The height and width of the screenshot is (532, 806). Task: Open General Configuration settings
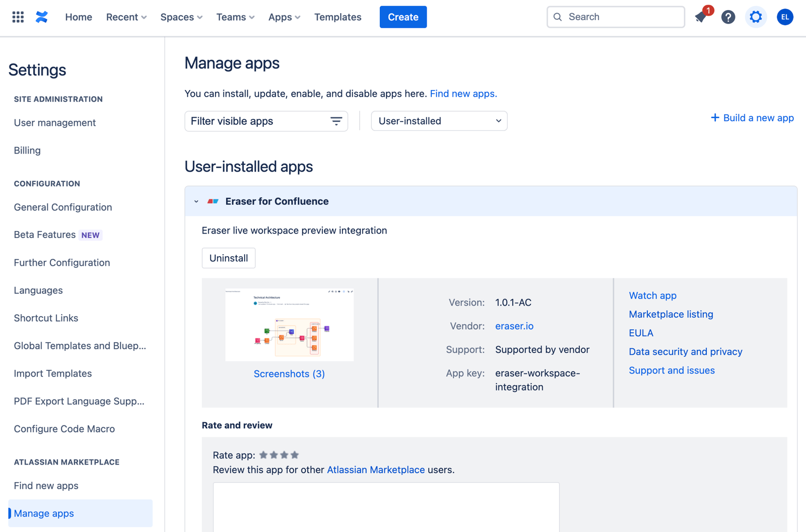63,207
